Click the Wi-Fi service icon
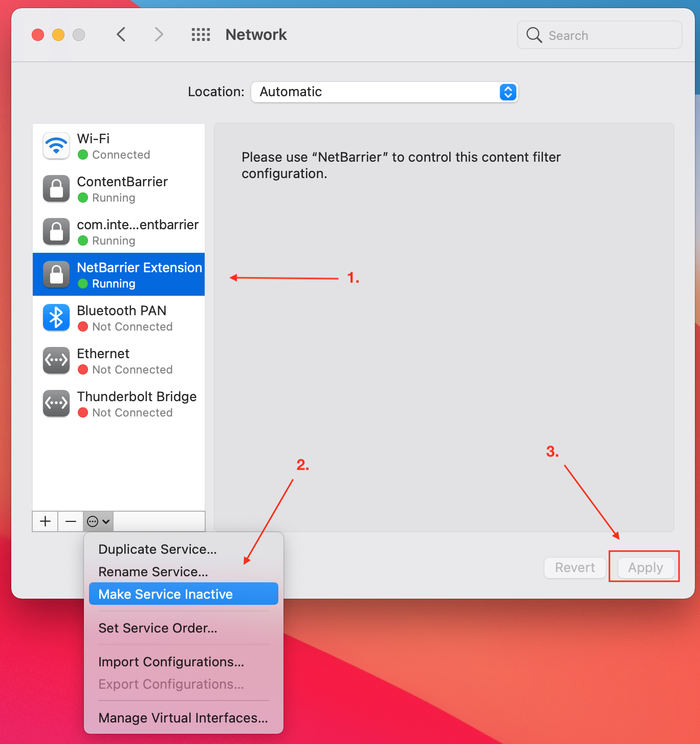Image resolution: width=700 pixels, height=744 pixels. (x=56, y=146)
